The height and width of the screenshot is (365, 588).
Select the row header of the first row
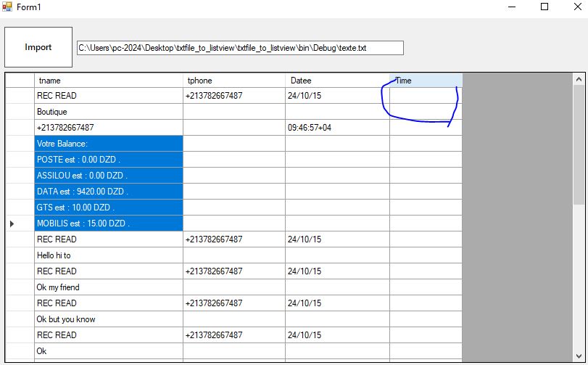coord(20,96)
